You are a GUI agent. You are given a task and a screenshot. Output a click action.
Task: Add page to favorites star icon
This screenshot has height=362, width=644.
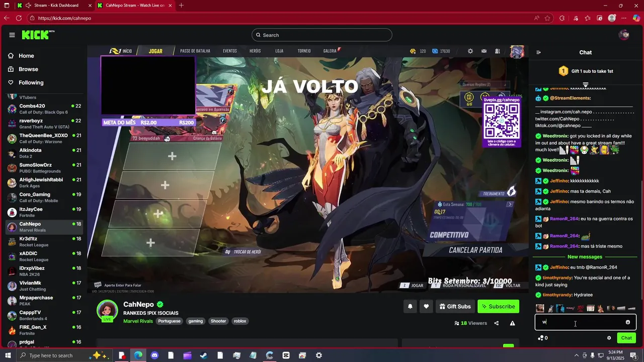(x=547, y=18)
